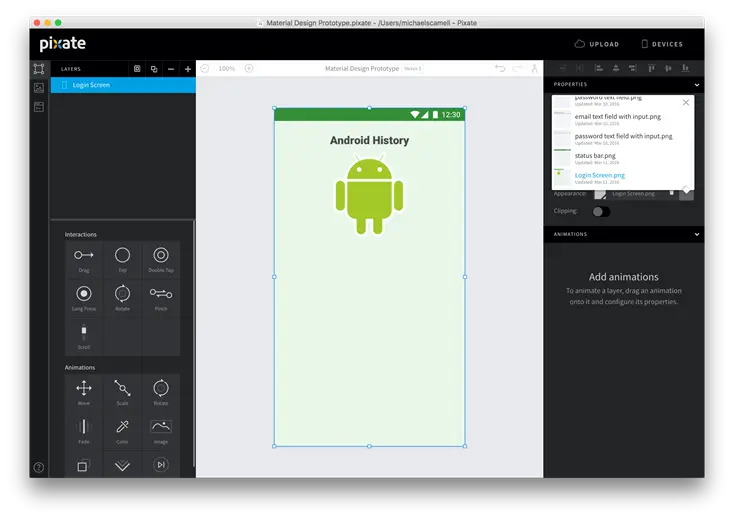The image size is (734, 520).
Task: Open the layers view in left sidebar
Action: pyautogui.click(x=39, y=69)
